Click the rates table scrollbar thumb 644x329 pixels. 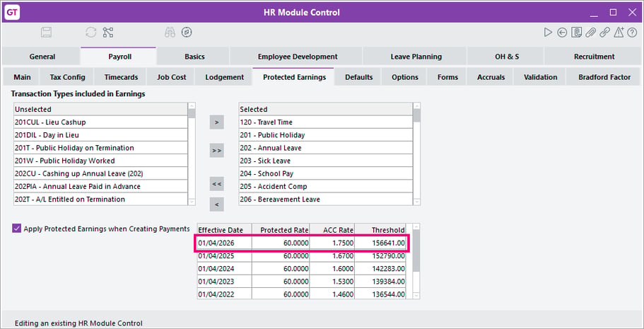pyautogui.click(x=416, y=250)
